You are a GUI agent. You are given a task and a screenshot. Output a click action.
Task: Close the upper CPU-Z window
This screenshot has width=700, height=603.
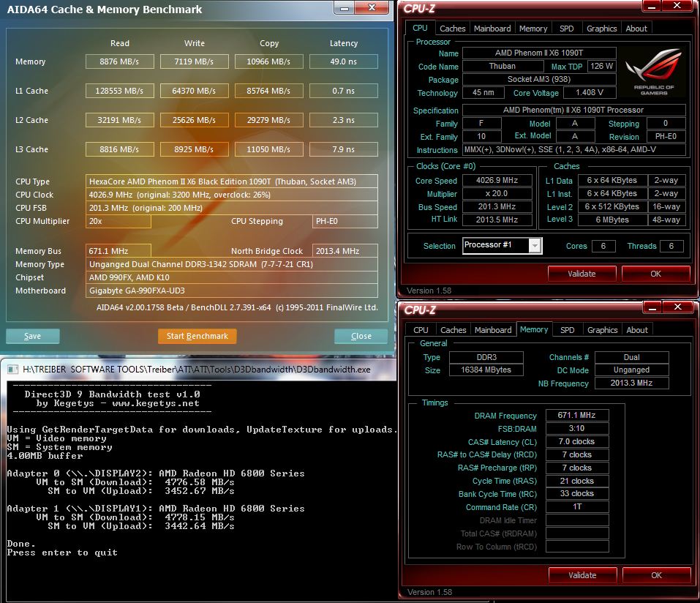[x=677, y=7]
